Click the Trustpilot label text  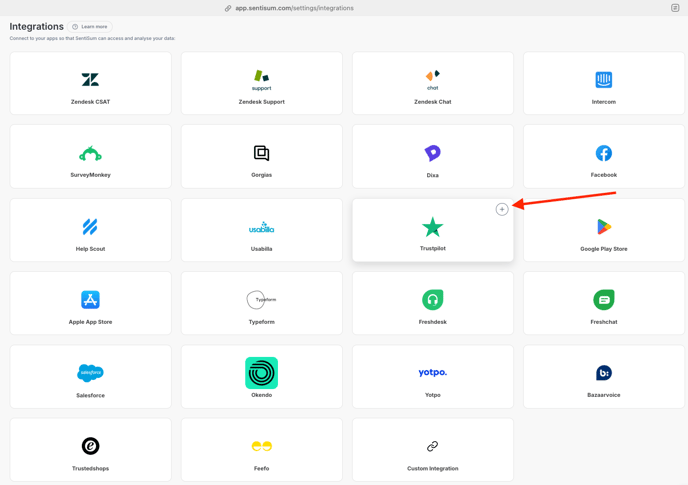(x=433, y=248)
